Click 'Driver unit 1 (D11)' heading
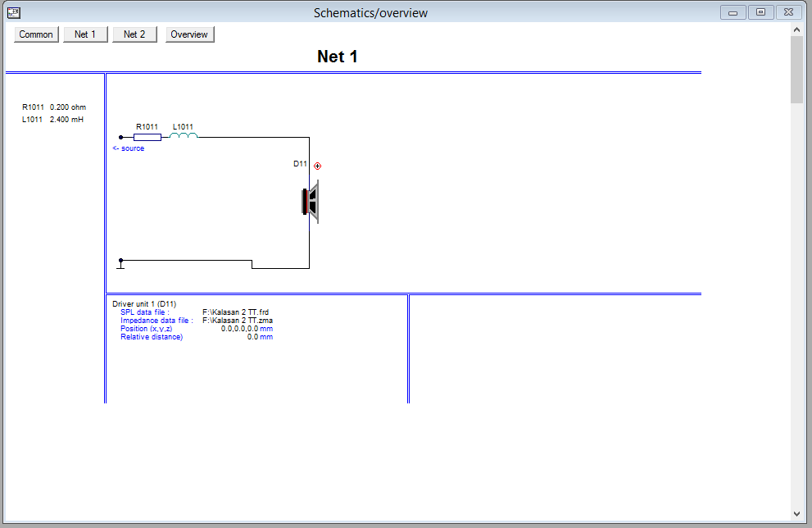 point(144,304)
